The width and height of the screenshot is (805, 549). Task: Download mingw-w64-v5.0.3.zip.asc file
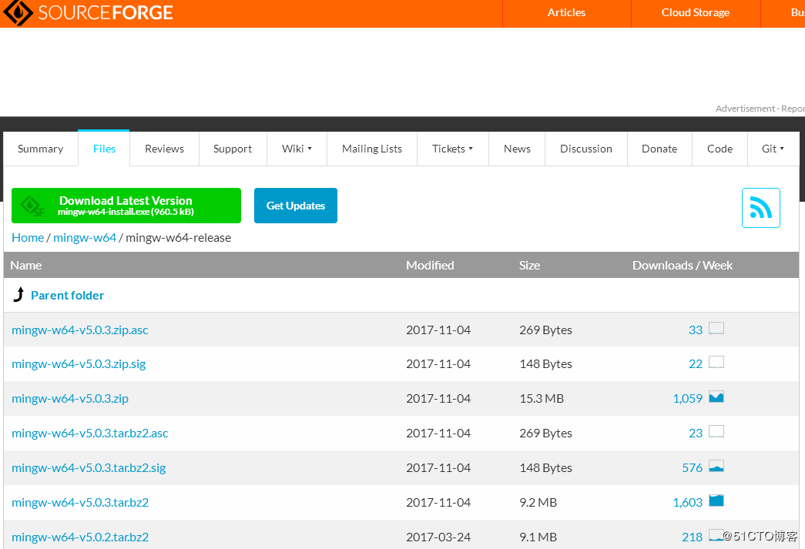click(80, 330)
